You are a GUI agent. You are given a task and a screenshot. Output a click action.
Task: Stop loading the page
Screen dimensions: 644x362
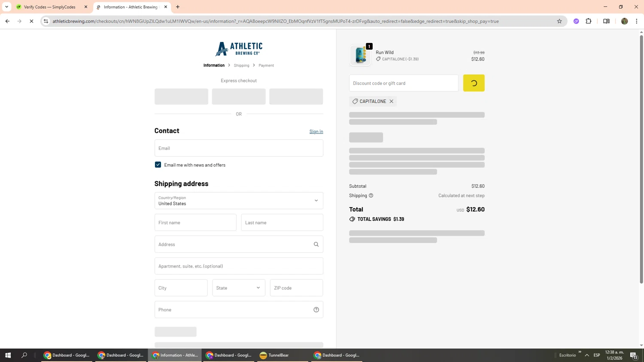(31, 21)
